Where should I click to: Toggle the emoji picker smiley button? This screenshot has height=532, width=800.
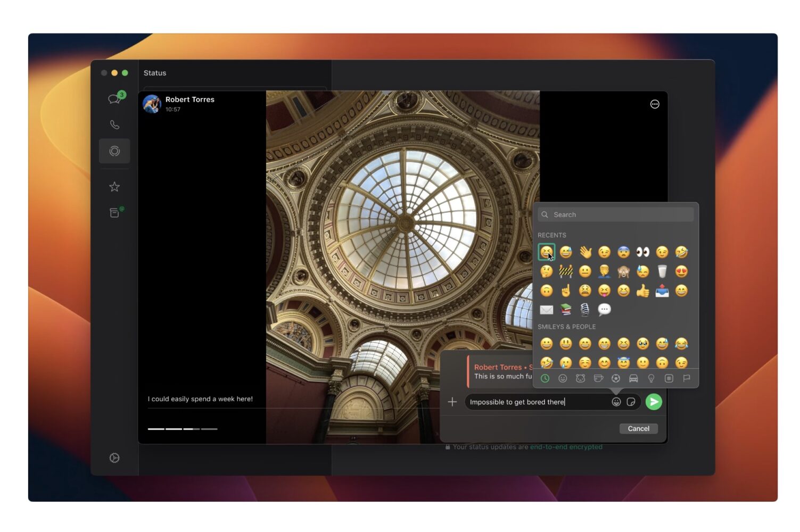pyautogui.click(x=616, y=402)
